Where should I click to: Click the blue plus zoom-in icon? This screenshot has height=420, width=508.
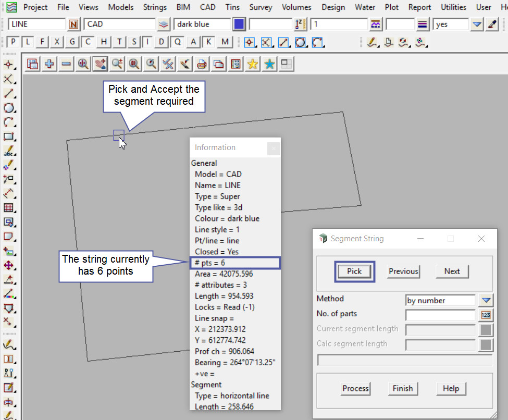click(49, 64)
